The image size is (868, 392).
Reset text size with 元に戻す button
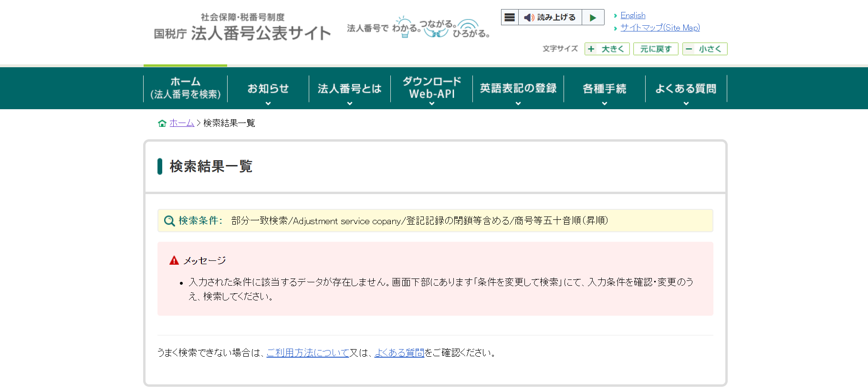(656, 49)
